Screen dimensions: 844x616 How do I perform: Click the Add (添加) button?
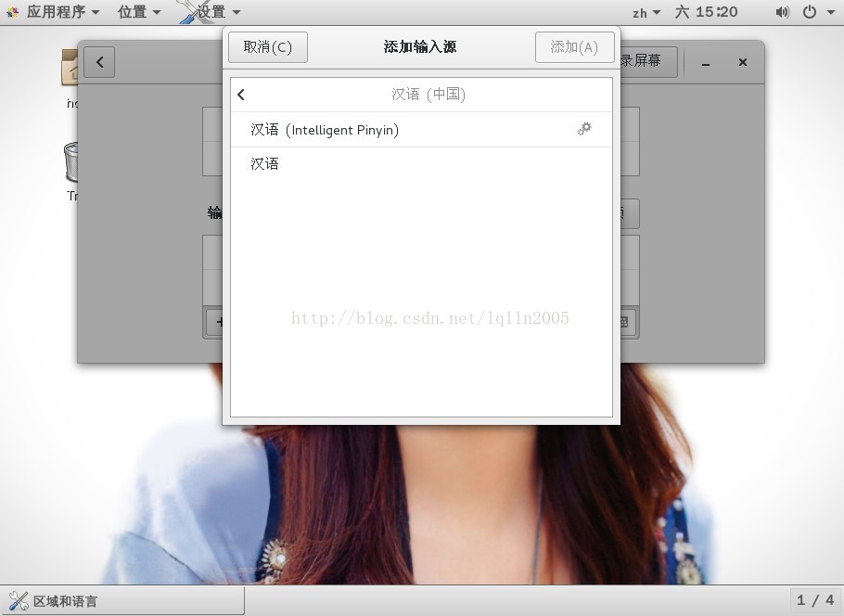coord(574,47)
